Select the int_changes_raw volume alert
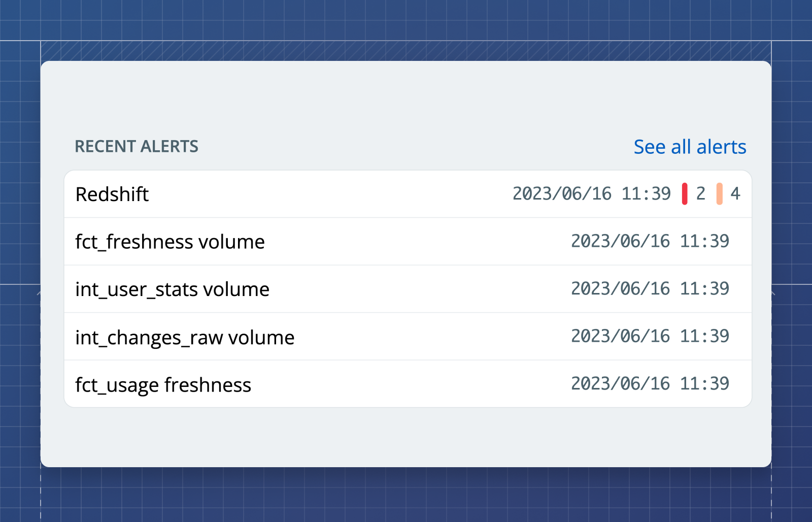Viewport: 812px width, 522px height. coord(355,337)
